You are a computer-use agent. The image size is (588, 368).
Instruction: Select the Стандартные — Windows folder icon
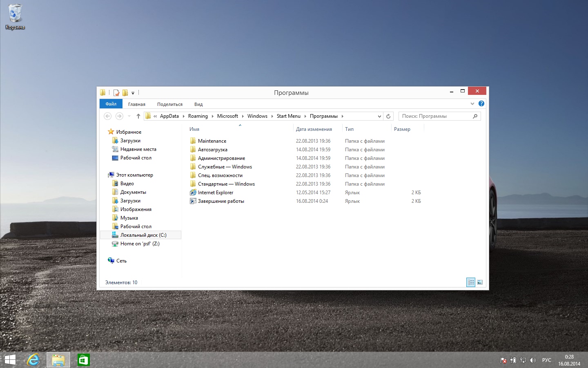tap(193, 184)
